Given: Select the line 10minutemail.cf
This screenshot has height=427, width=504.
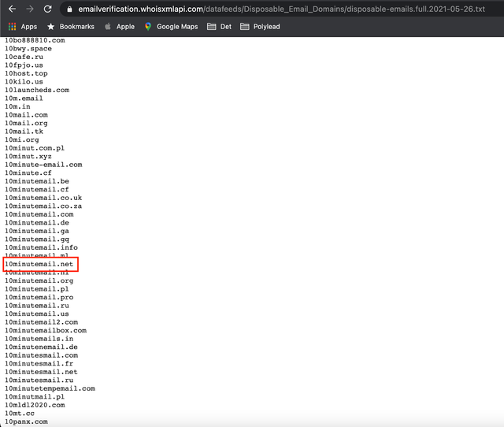Looking at the screenshot, I should tap(37, 189).
